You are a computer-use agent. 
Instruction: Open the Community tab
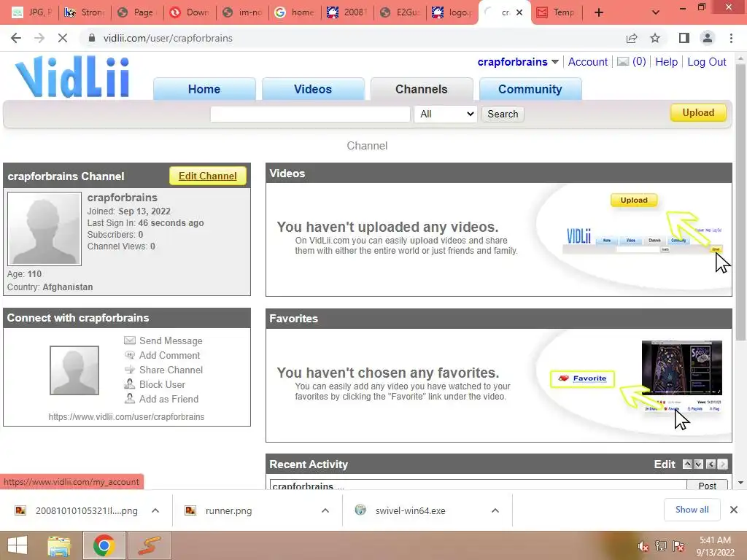point(530,89)
